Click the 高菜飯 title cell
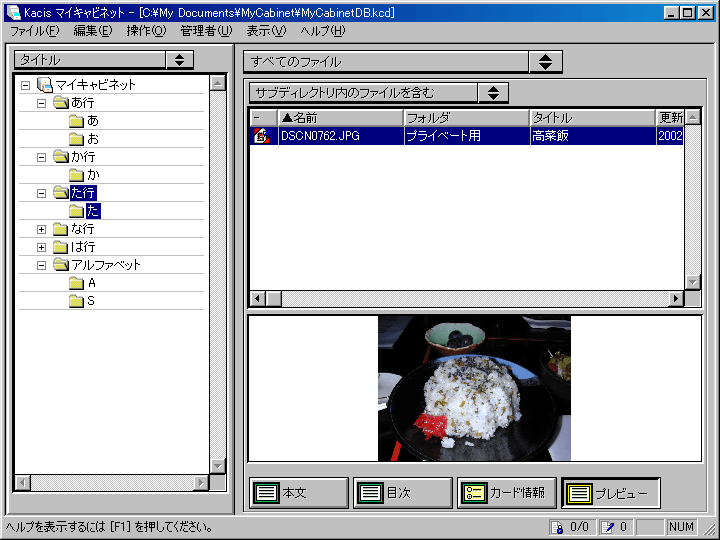This screenshot has height=540, width=720. [x=550, y=136]
